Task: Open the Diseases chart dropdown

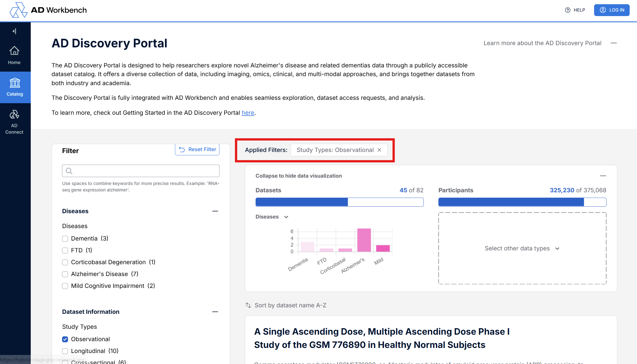Action: (x=272, y=217)
